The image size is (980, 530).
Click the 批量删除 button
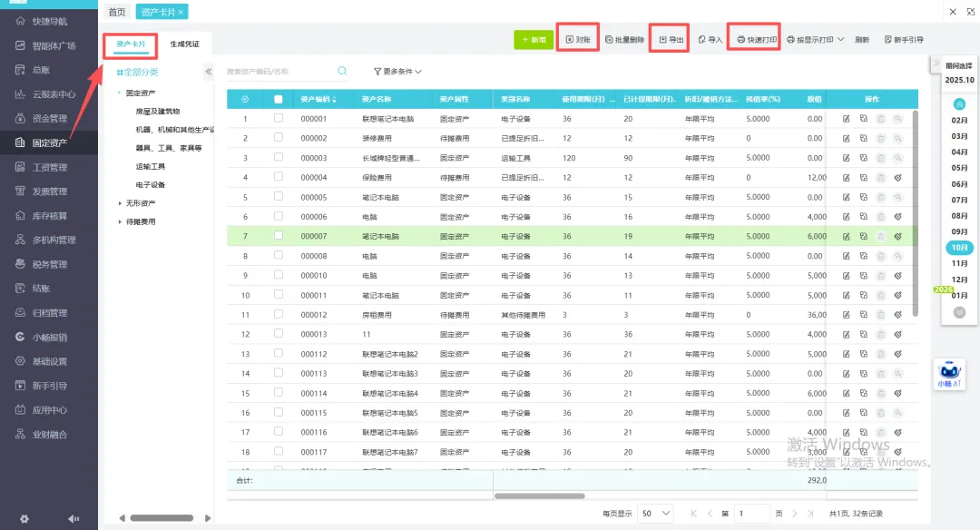point(624,39)
